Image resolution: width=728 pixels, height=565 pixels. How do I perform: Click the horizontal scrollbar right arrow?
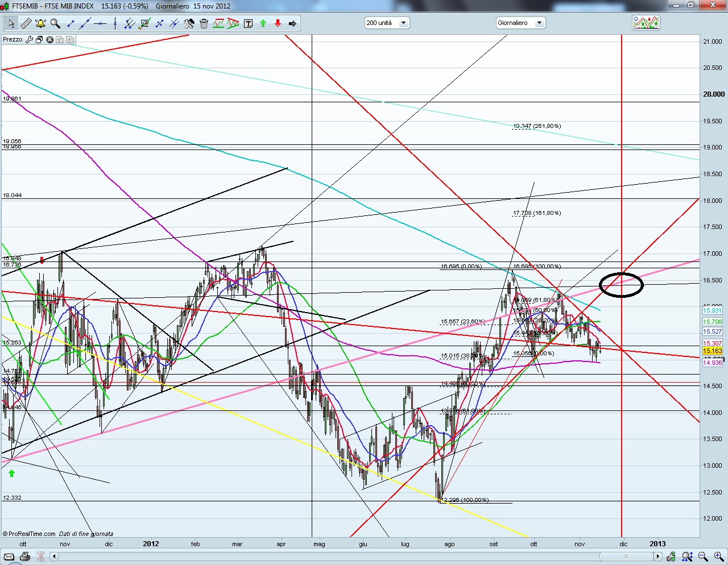point(658,556)
